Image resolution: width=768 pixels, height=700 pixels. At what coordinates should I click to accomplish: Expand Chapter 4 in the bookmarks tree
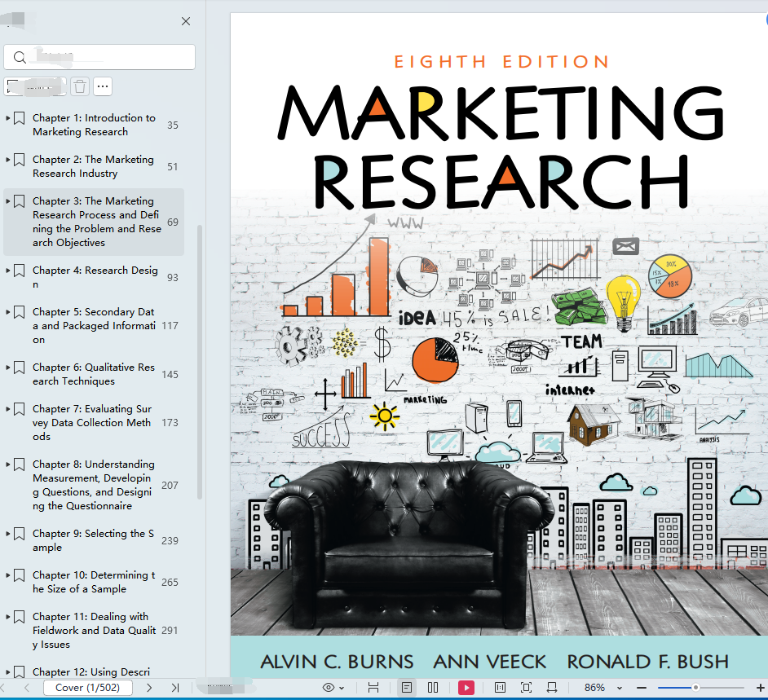click(8, 271)
